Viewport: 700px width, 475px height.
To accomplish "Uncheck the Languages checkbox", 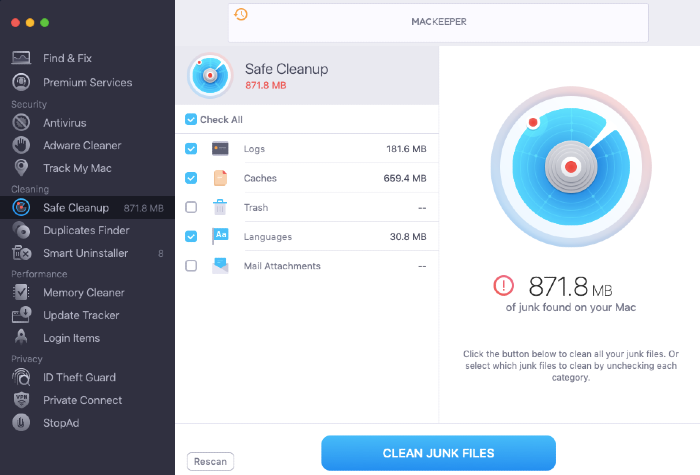I will [191, 236].
